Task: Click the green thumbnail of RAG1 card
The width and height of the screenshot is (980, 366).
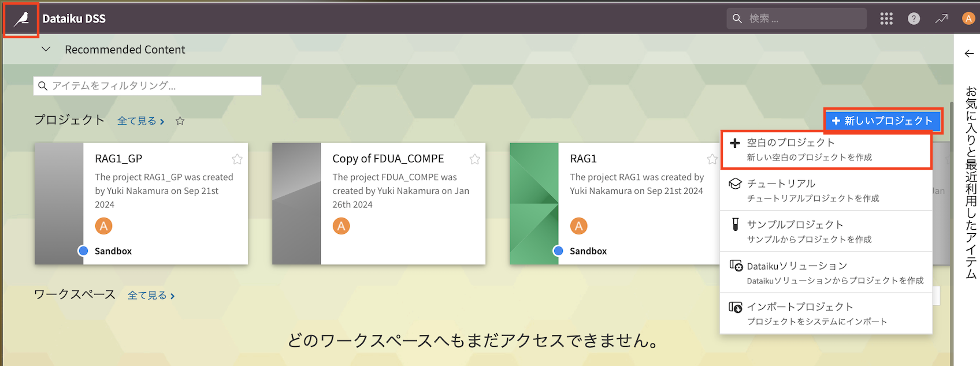Action: click(534, 204)
